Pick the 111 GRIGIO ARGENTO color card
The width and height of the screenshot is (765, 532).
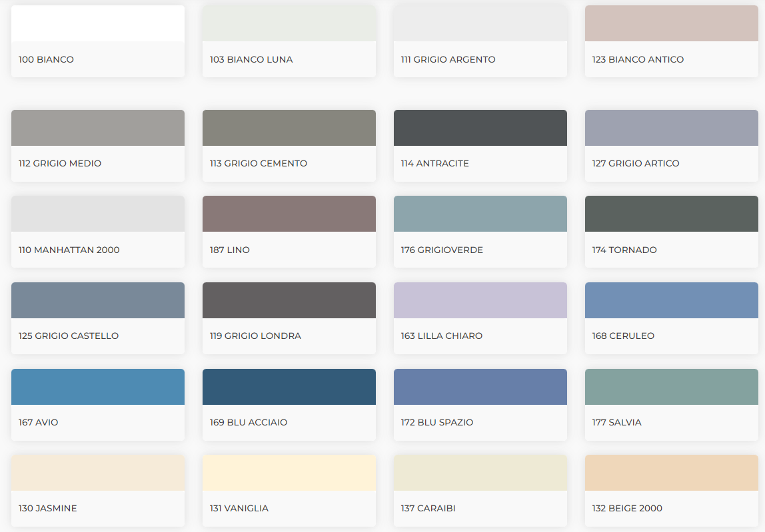[x=480, y=41]
